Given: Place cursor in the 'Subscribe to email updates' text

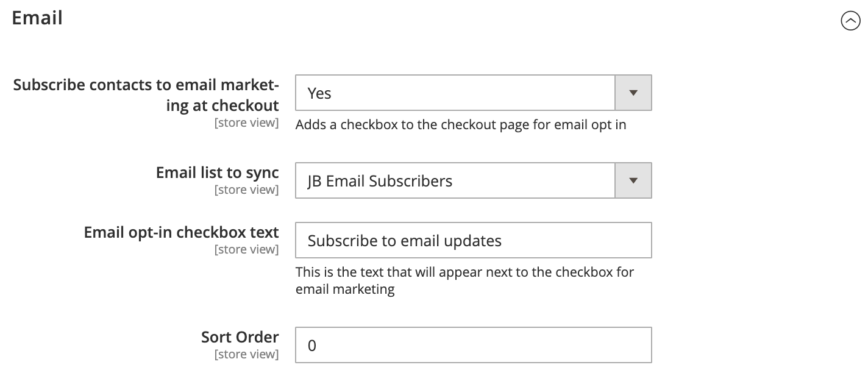Looking at the screenshot, I should (x=404, y=241).
